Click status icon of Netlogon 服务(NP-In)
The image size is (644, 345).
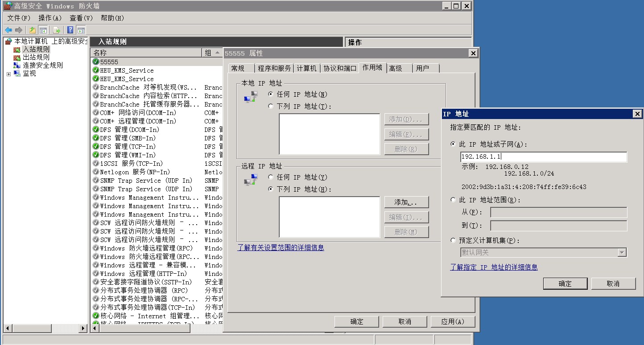tap(96, 172)
